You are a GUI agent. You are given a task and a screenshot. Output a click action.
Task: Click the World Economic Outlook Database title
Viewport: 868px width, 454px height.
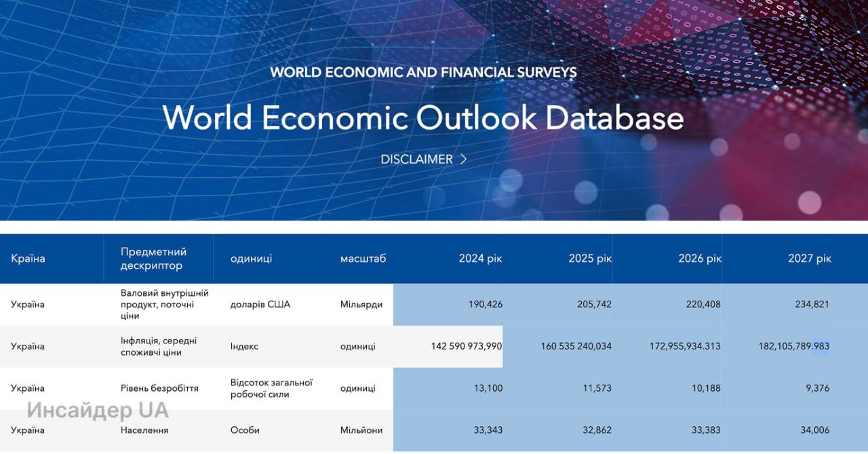pyautogui.click(x=422, y=117)
